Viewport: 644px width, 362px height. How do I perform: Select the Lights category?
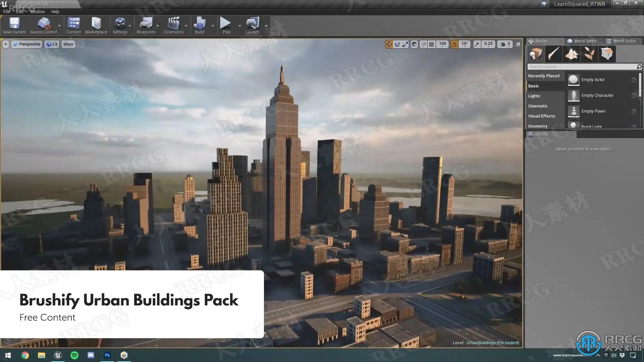click(534, 96)
